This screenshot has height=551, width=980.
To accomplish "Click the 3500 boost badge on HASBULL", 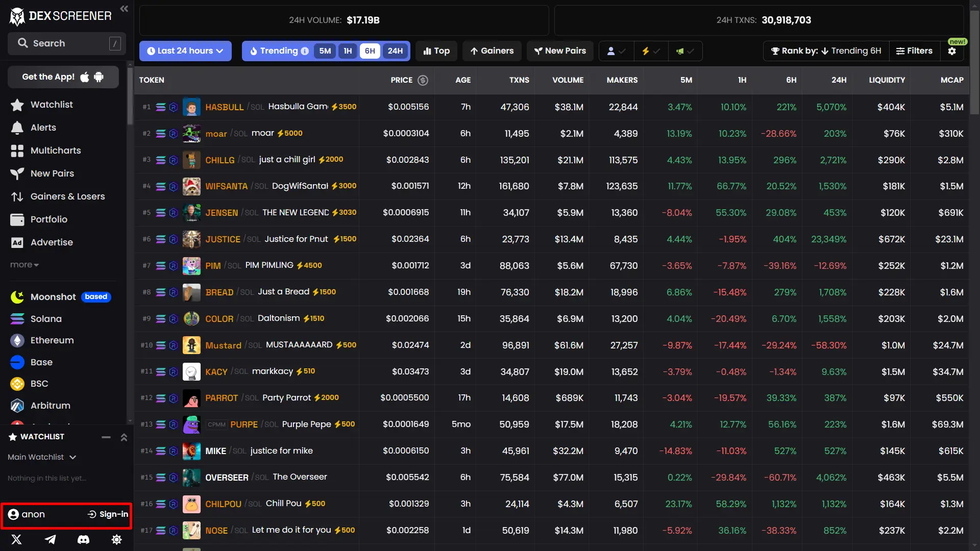I will (344, 107).
